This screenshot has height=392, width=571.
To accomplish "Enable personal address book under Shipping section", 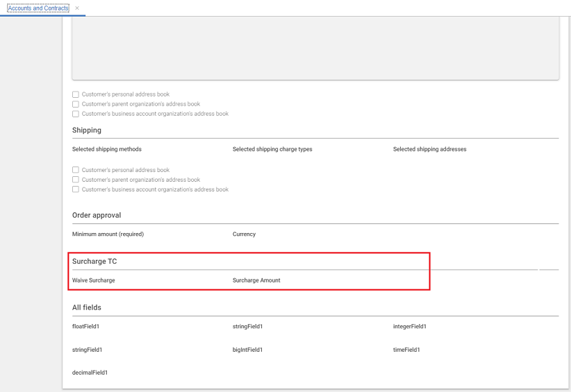I will point(76,170).
